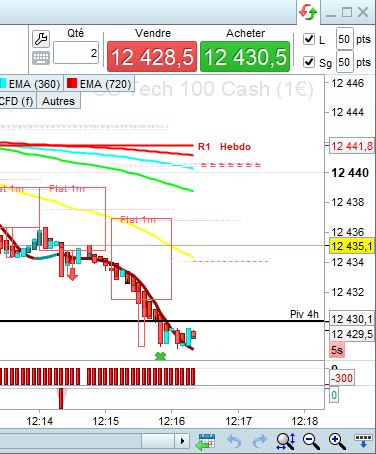Maximize the chart window
This screenshot has width=376, height=454.
pyautogui.click(x=347, y=13)
